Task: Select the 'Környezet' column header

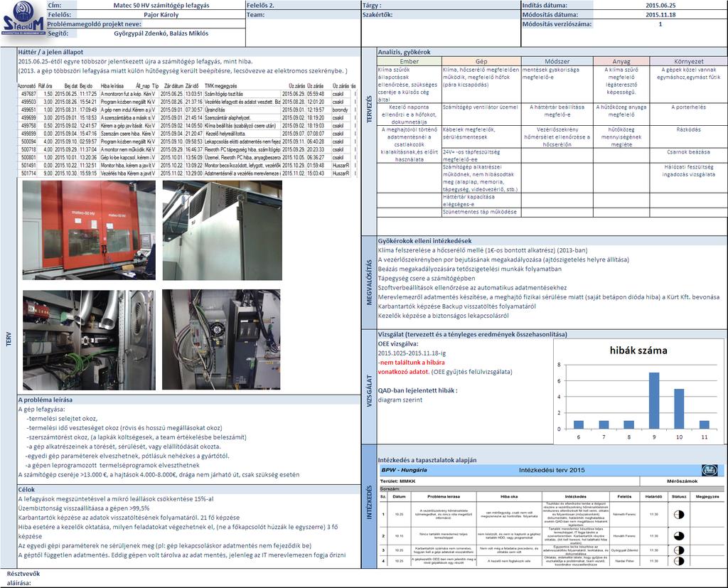Action: [x=688, y=61]
